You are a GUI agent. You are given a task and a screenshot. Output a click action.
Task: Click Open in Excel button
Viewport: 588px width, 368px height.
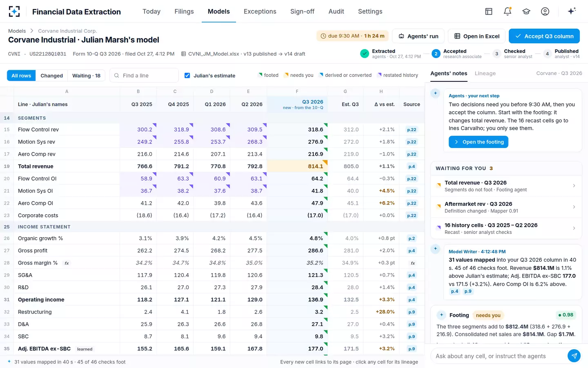(477, 36)
